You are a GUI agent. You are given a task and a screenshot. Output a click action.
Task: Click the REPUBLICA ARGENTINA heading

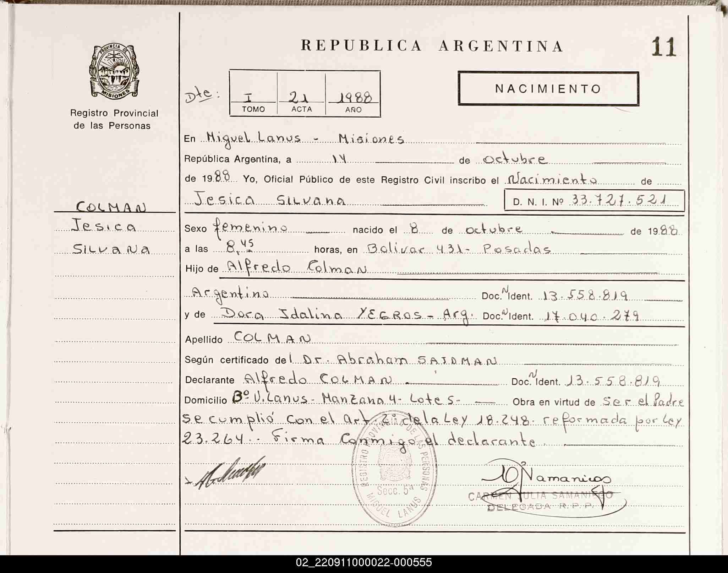432,46
